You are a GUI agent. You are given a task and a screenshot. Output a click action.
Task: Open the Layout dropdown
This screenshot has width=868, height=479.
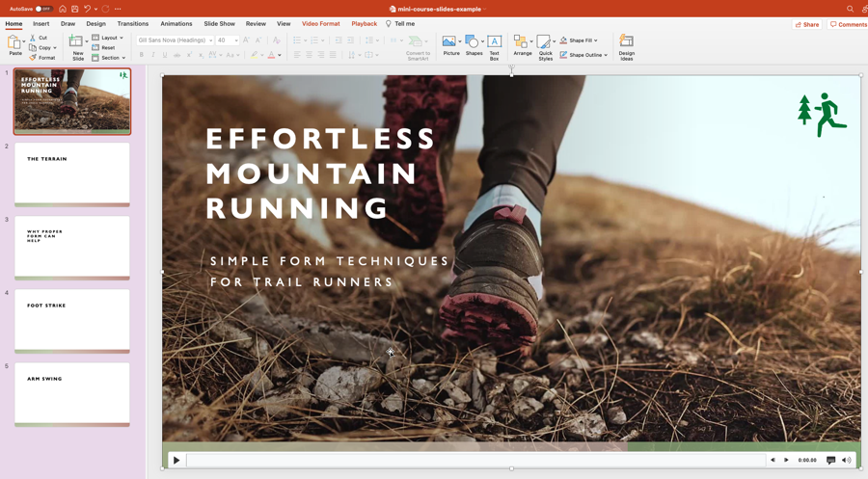coord(108,38)
